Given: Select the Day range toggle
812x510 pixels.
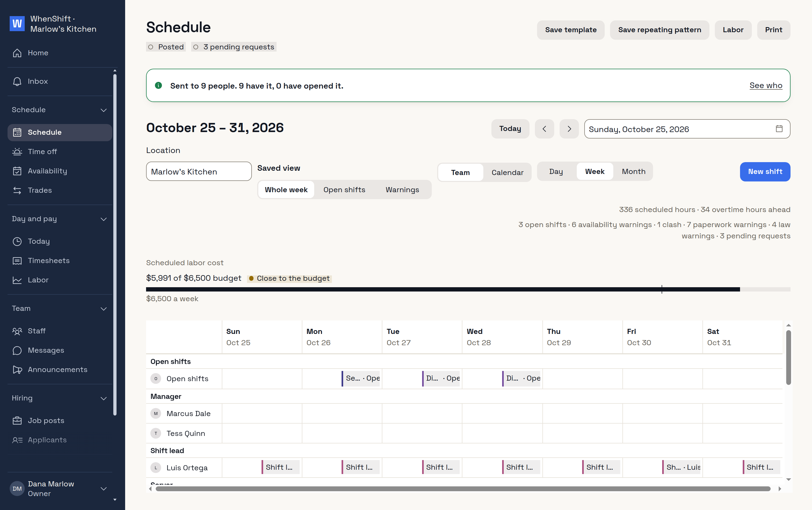Looking at the screenshot, I should (x=556, y=172).
